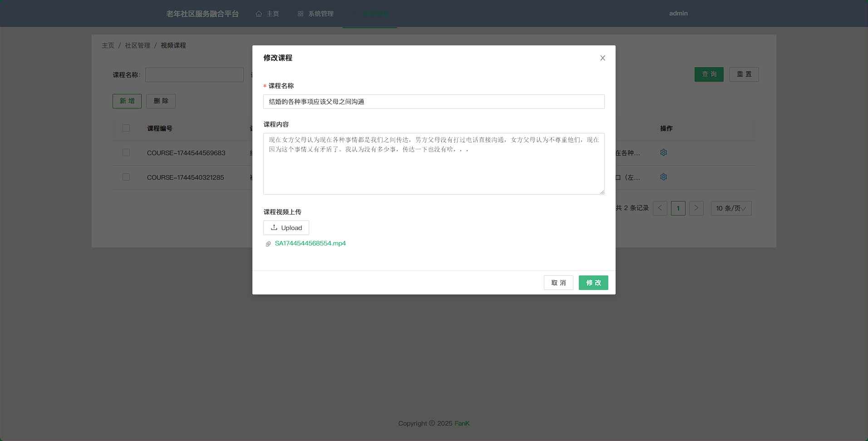Click the 社区管理 breadcrumb link

click(x=138, y=46)
